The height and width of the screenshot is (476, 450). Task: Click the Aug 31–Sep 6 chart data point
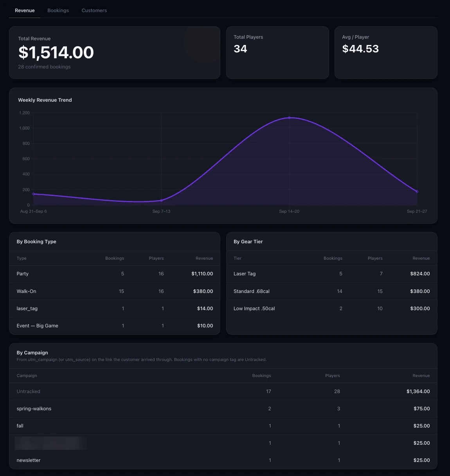[x=33, y=194]
